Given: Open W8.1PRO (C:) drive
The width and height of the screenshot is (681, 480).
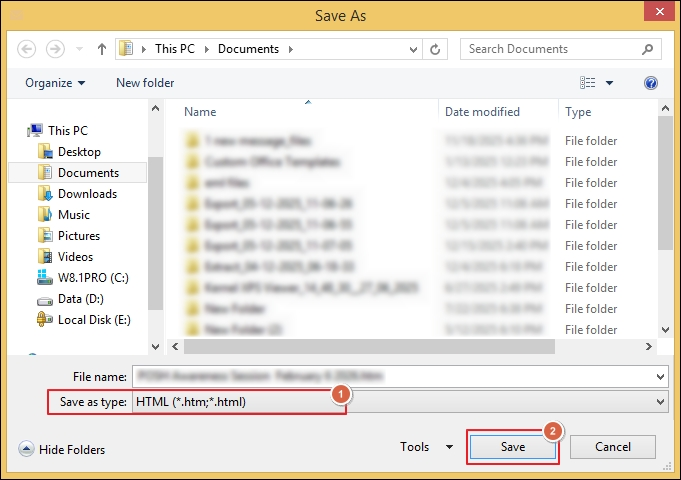Looking at the screenshot, I should pyautogui.click(x=93, y=278).
